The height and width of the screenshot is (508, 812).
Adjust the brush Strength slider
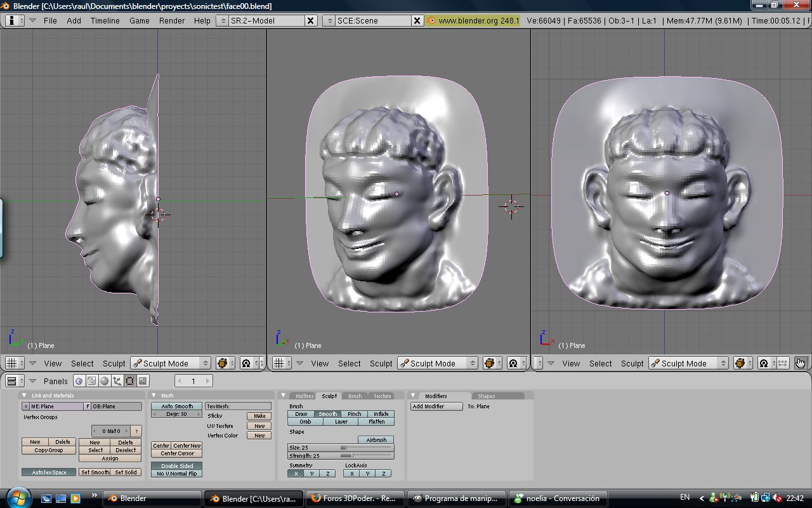coord(341,456)
